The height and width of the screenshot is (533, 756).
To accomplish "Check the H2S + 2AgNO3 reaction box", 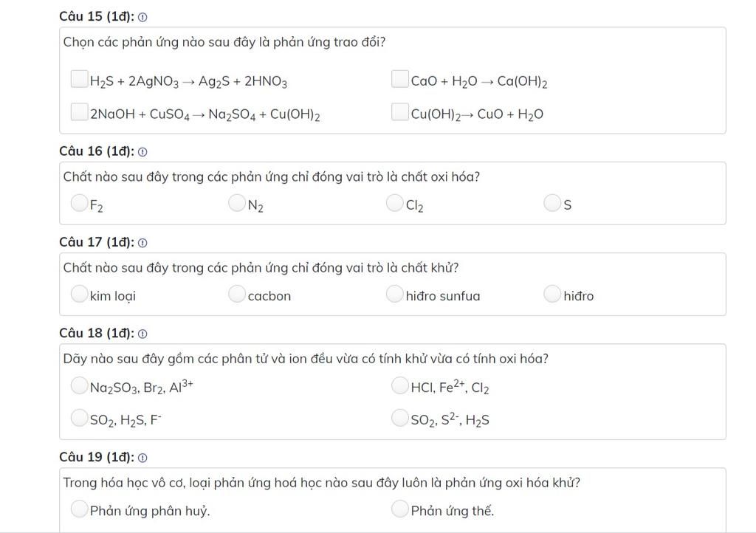I will pos(79,79).
